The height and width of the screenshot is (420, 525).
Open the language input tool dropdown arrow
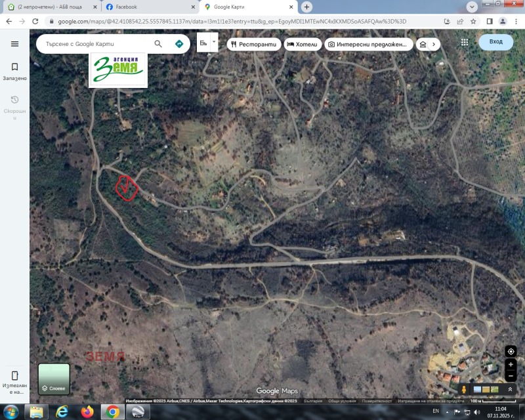pyautogui.click(x=214, y=41)
